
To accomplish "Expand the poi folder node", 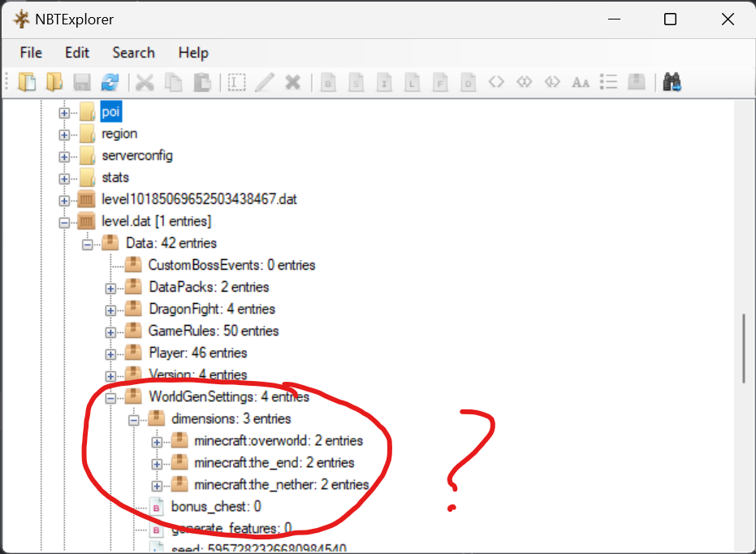I will coord(64,113).
